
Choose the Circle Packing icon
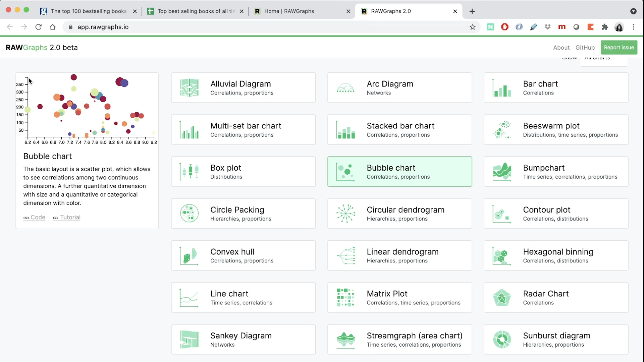(x=189, y=214)
